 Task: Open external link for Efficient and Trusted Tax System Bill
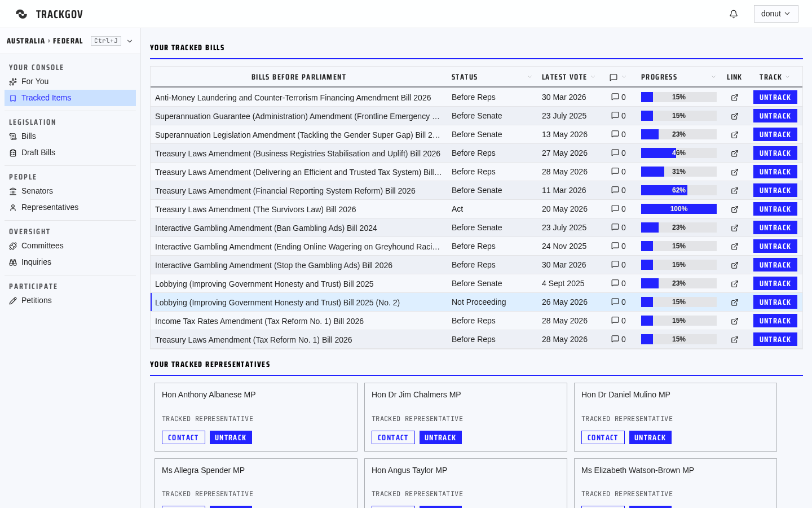tap(735, 172)
